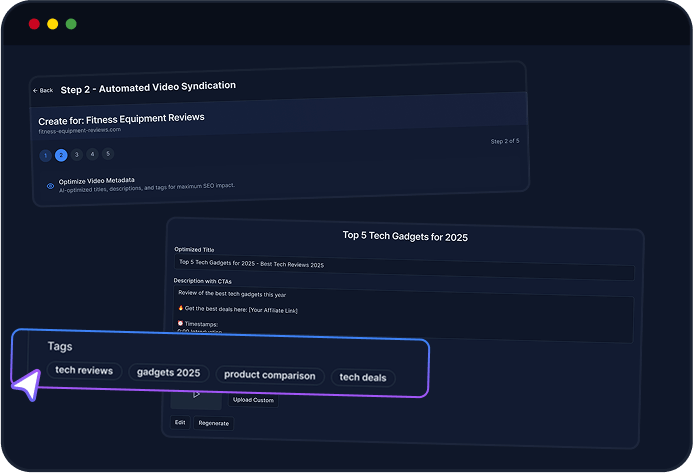Choose the "product comparison" tag
The height and width of the screenshot is (473, 693).
(x=269, y=376)
